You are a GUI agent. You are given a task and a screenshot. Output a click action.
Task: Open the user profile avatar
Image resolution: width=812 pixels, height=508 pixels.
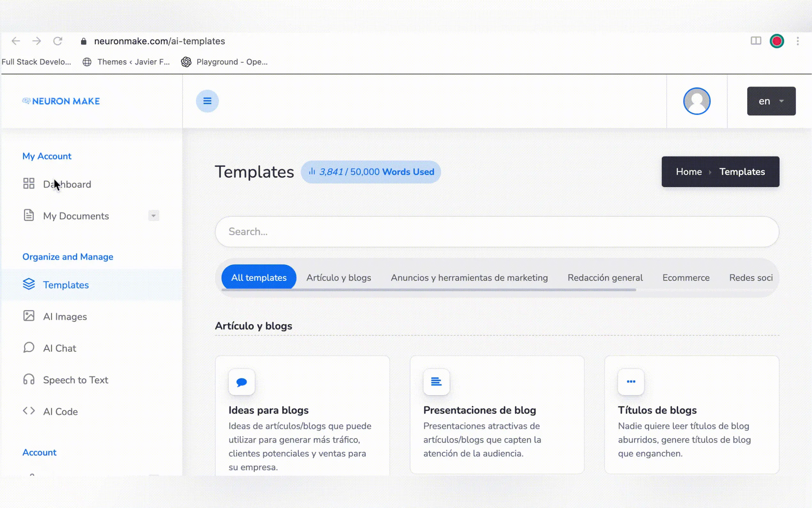[x=697, y=101]
